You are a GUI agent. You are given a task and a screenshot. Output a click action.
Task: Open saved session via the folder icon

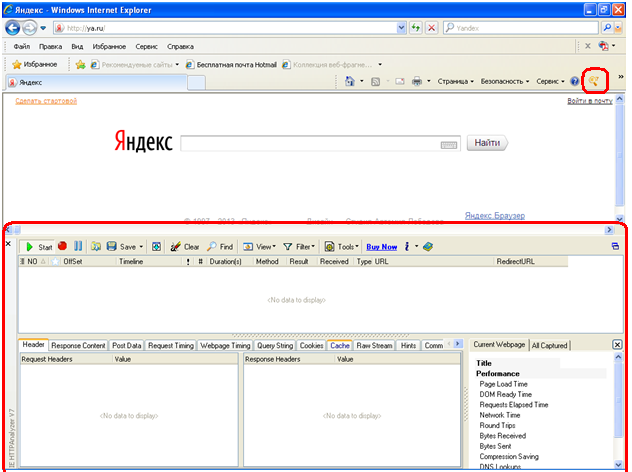pos(96,246)
